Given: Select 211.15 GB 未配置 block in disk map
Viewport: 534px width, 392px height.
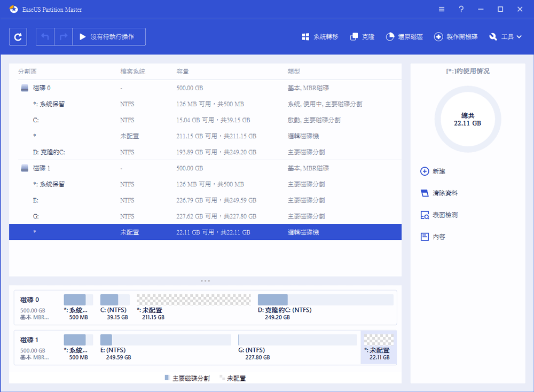Looking at the screenshot, I should [x=194, y=307].
